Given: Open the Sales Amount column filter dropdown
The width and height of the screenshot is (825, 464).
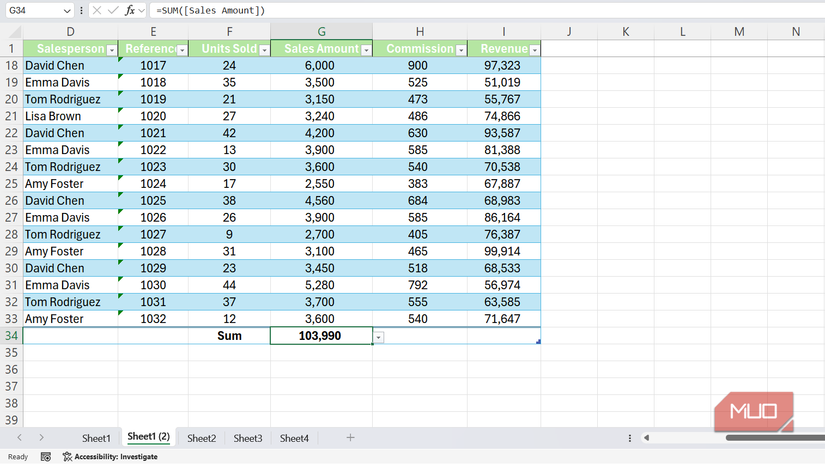Looking at the screenshot, I should click(x=366, y=50).
